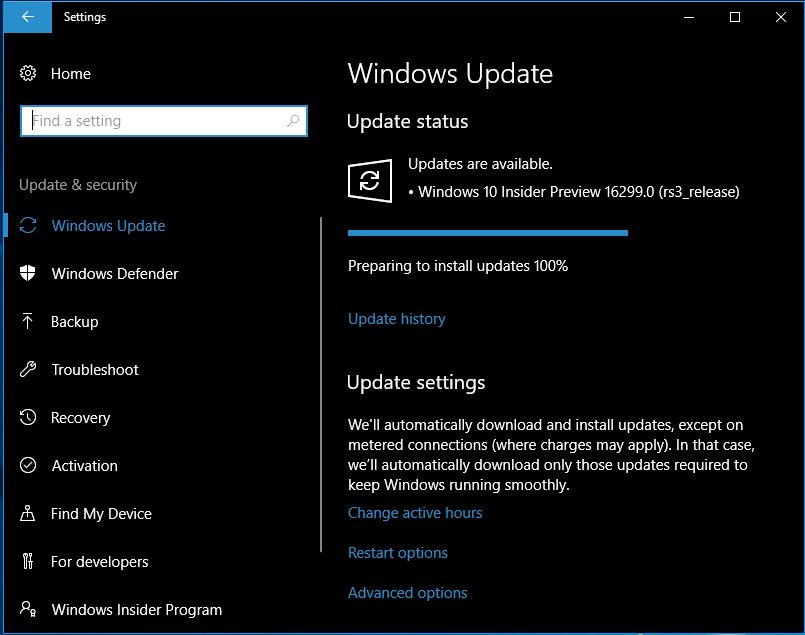The height and width of the screenshot is (635, 805).
Task: Click the sidebar vertical scrollbar
Action: click(x=321, y=384)
